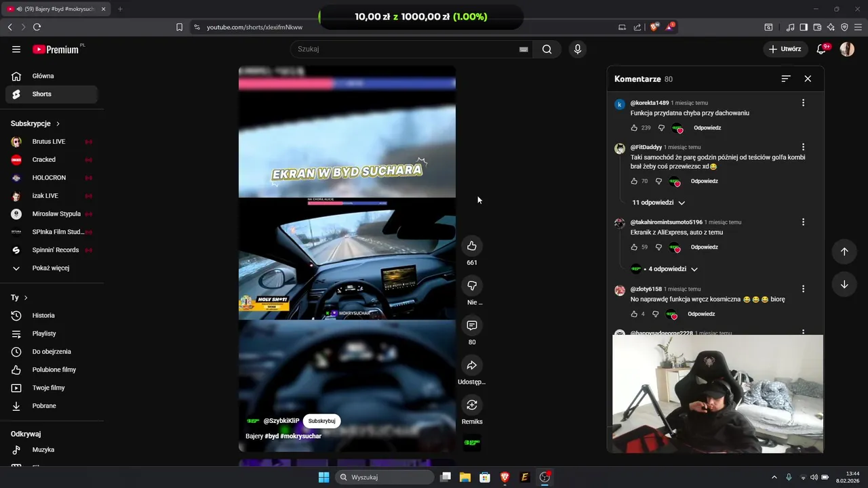
Task: Open options for takahiromintsumoto5196 comment
Action: coord(803,222)
